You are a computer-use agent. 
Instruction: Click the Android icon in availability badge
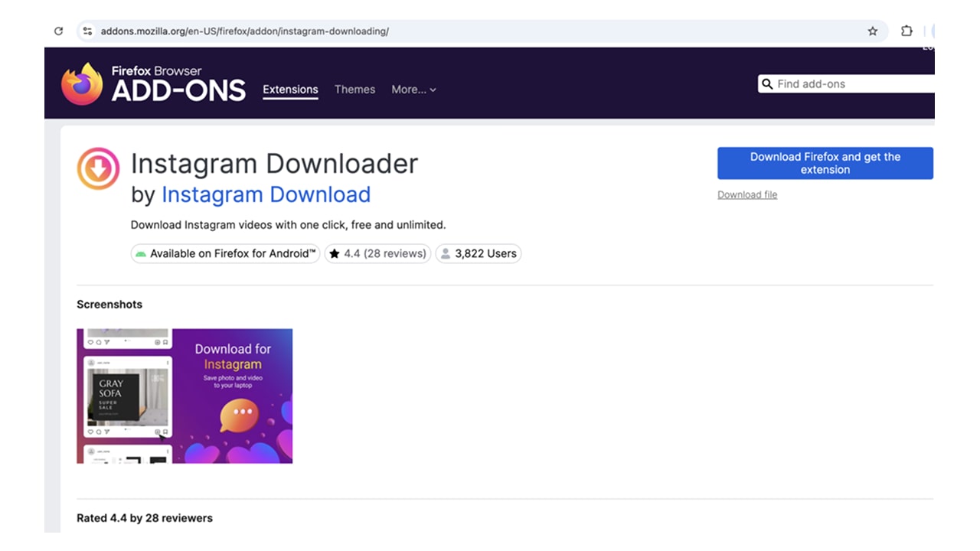pos(140,253)
